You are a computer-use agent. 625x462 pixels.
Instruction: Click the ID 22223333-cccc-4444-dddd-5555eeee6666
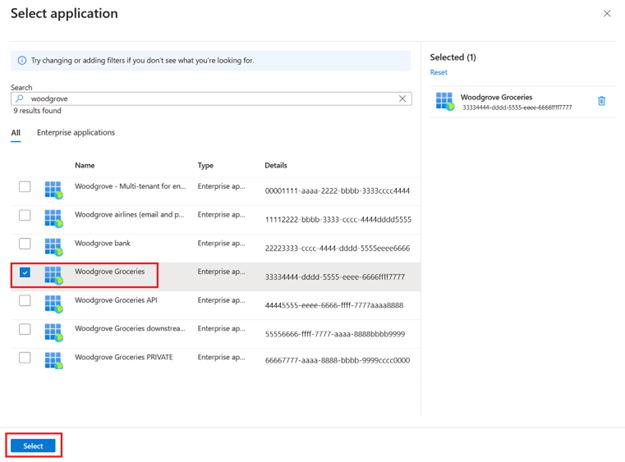tap(337, 248)
